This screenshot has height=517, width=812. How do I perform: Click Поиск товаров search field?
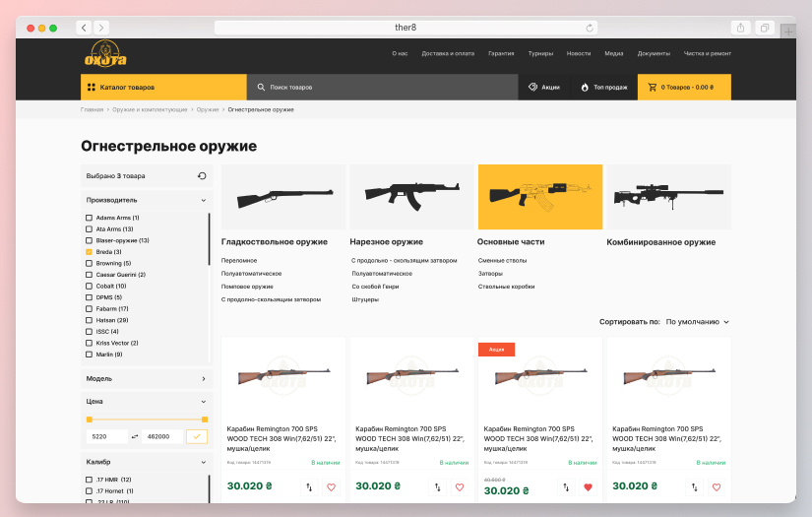pyautogui.click(x=382, y=87)
